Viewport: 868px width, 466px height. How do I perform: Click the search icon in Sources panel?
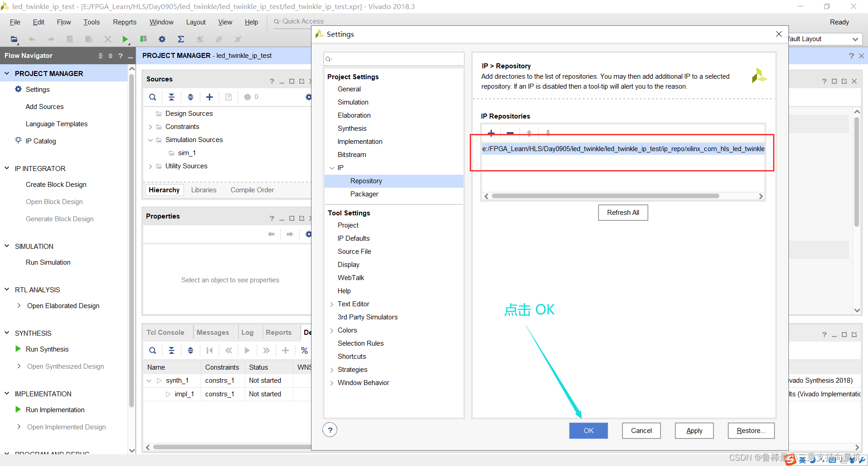point(153,97)
